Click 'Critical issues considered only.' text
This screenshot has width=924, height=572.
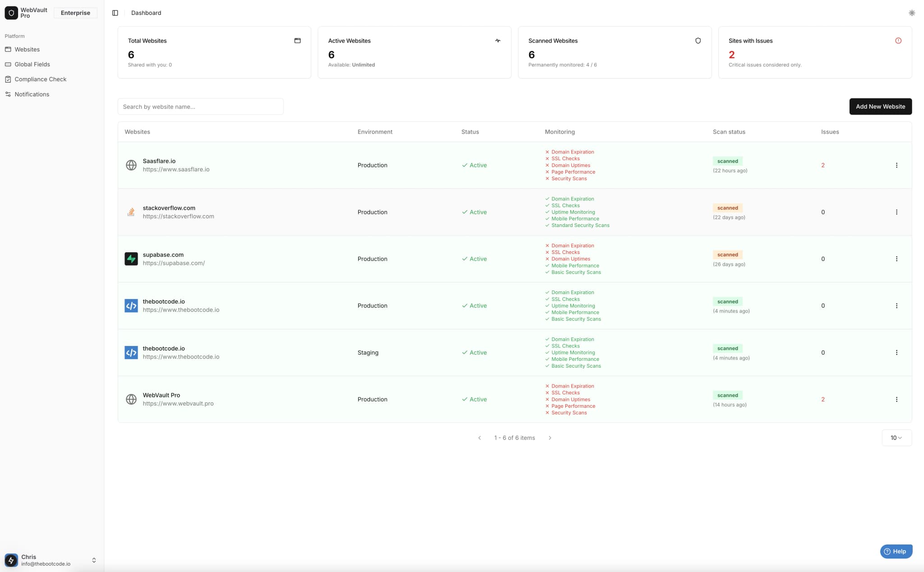pyautogui.click(x=765, y=65)
